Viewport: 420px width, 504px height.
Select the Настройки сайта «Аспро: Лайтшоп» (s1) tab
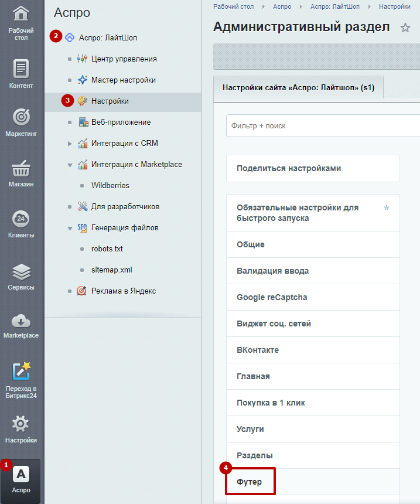[299, 87]
